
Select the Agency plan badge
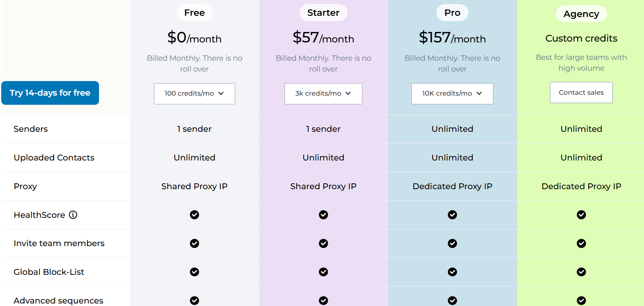581,14
